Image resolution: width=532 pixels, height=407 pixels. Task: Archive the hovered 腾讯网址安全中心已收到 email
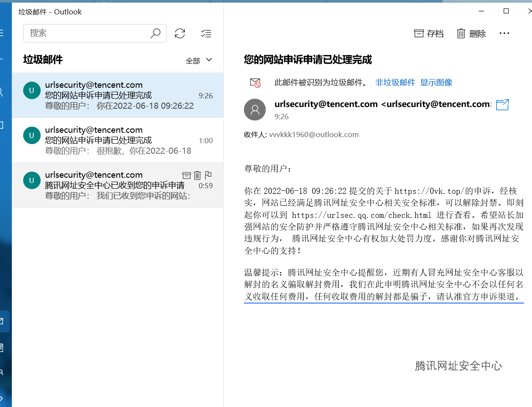point(187,175)
